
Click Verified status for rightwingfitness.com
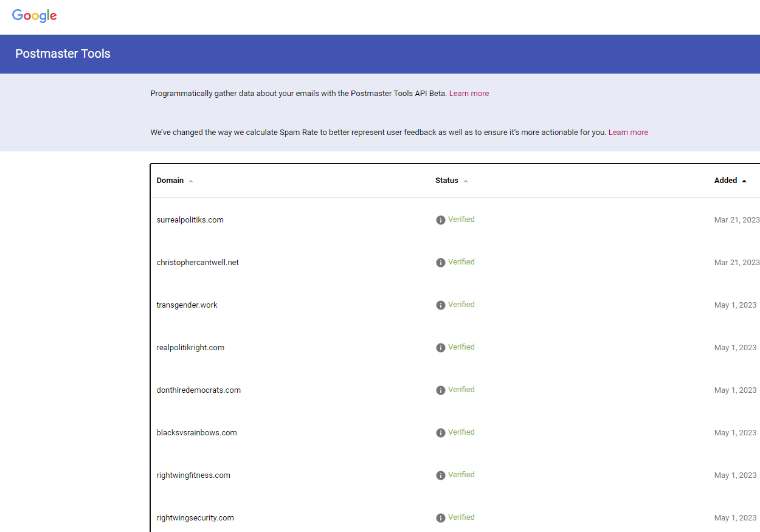click(461, 475)
